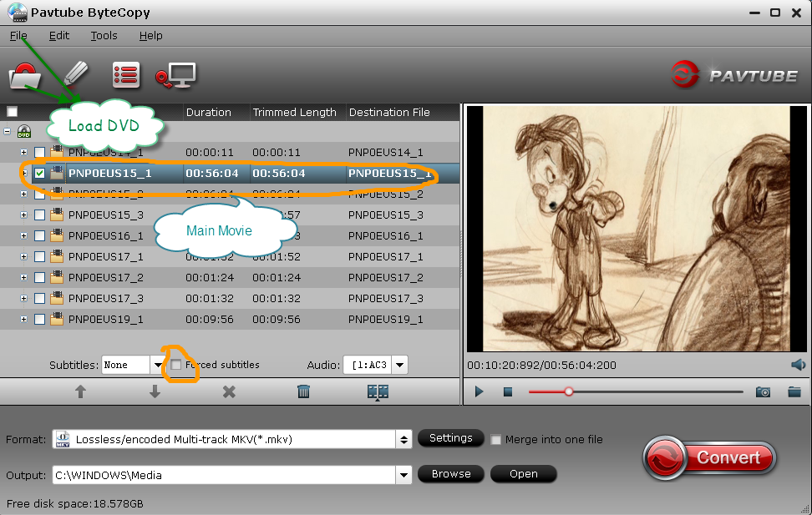Open the Tools menu
Viewport: 812px width, 515px height.
(103, 36)
